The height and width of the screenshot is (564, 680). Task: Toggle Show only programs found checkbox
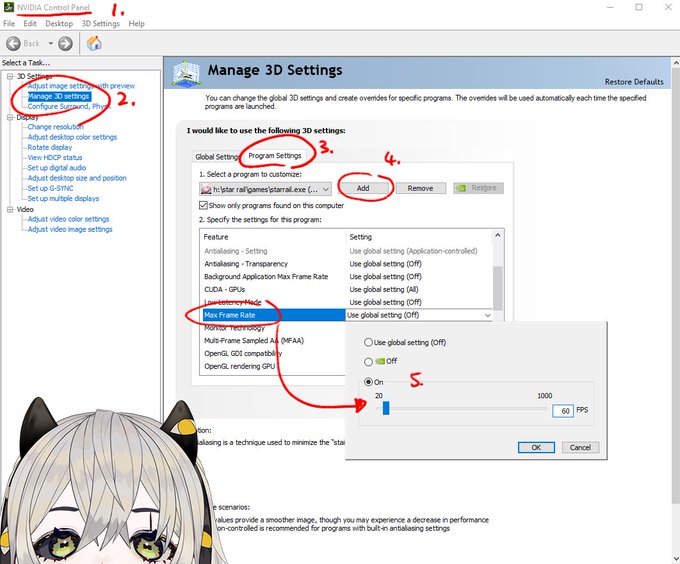tap(203, 205)
